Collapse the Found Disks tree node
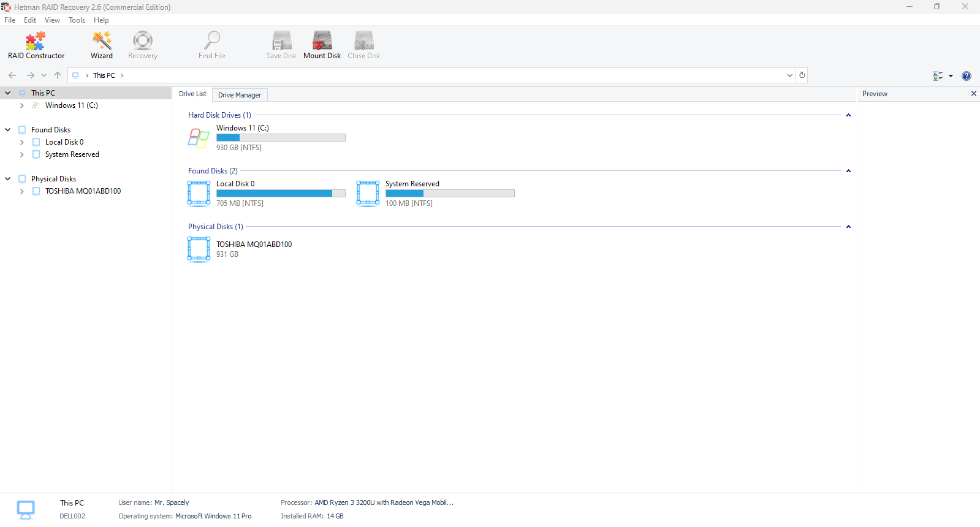This screenshot has height=527, width=980. [x=8, y=130]
